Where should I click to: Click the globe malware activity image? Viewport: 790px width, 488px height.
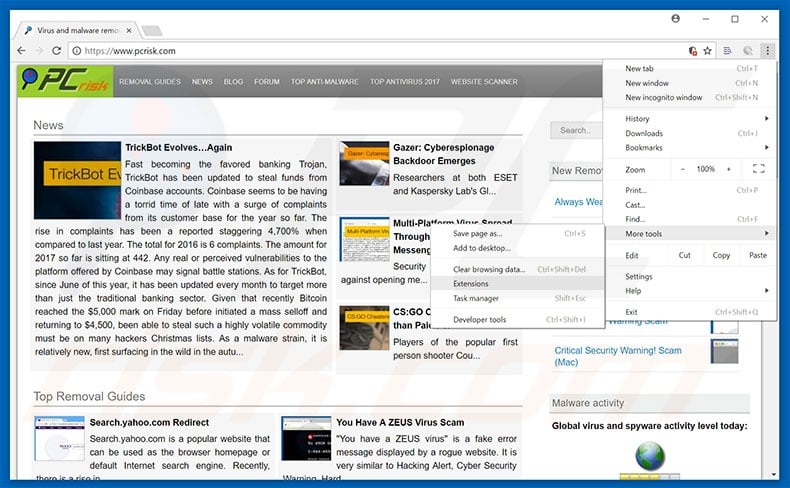[x=649, y=456]
